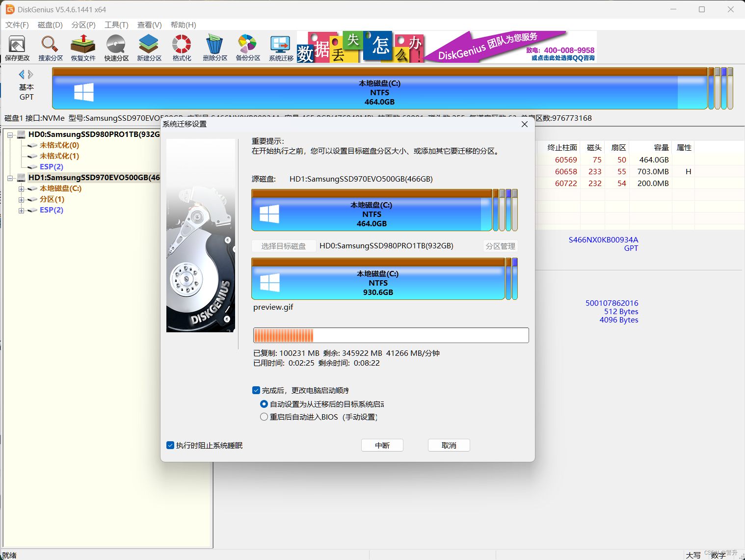Screen dimensions: 745x560
Task: Click the 属性 column header
Action: click(x=684, y=147)
